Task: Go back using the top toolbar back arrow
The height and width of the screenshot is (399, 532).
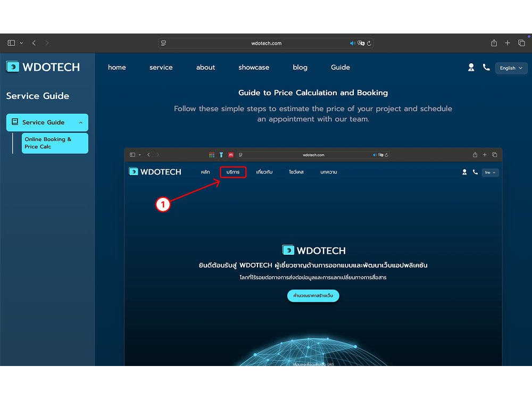Action: tap(34, 43)
